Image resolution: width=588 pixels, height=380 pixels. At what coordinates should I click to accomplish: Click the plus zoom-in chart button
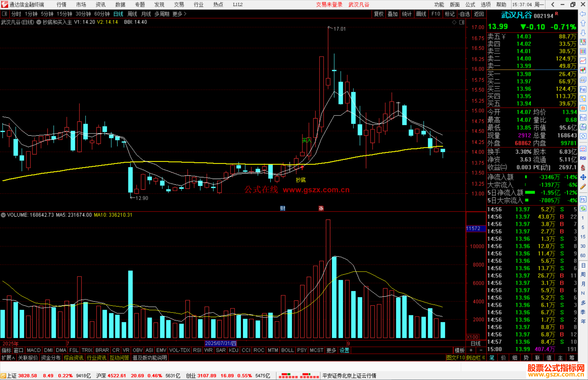pyautogui.click(x=471, y=350)
